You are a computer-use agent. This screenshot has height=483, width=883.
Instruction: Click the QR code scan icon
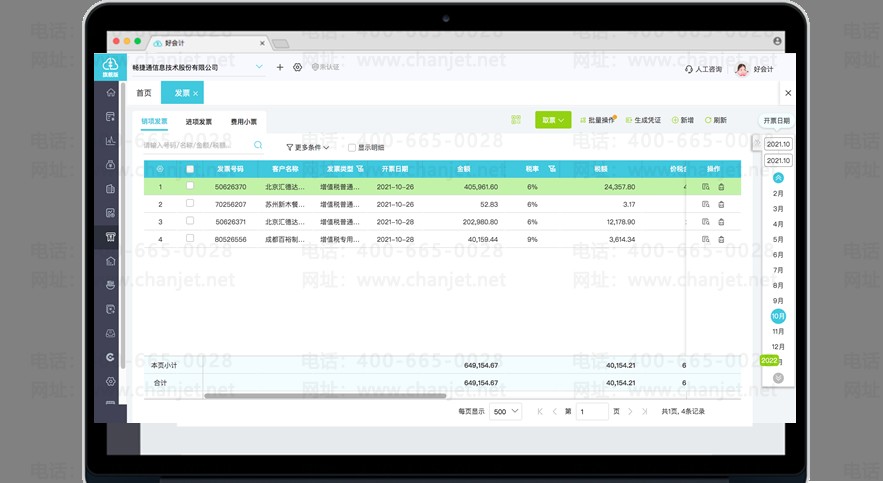click(x=516, y=120)
